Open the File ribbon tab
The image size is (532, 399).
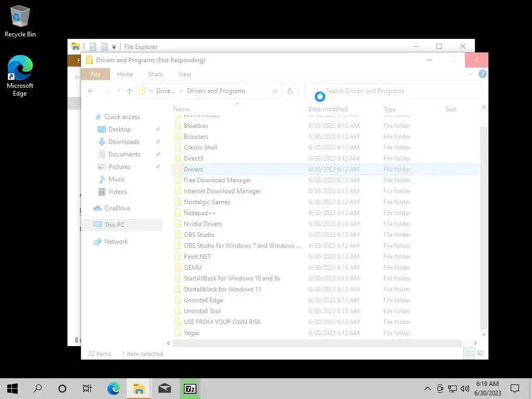coord(96,74)
